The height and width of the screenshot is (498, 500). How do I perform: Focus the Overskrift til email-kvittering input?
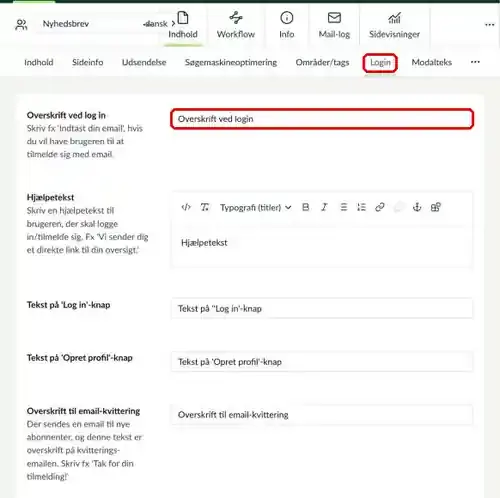(x=322, y=415)
